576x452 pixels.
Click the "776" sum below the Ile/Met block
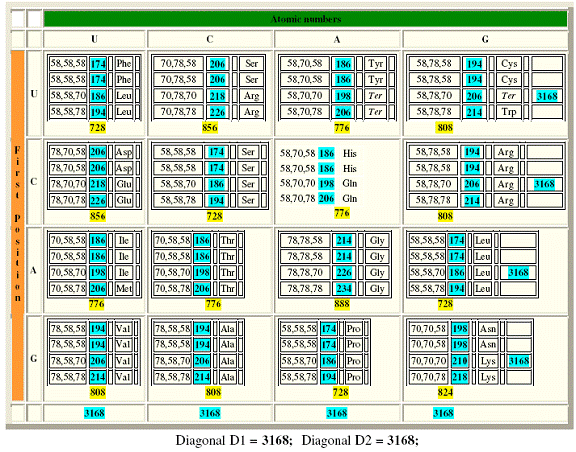(x=96, y=304)
